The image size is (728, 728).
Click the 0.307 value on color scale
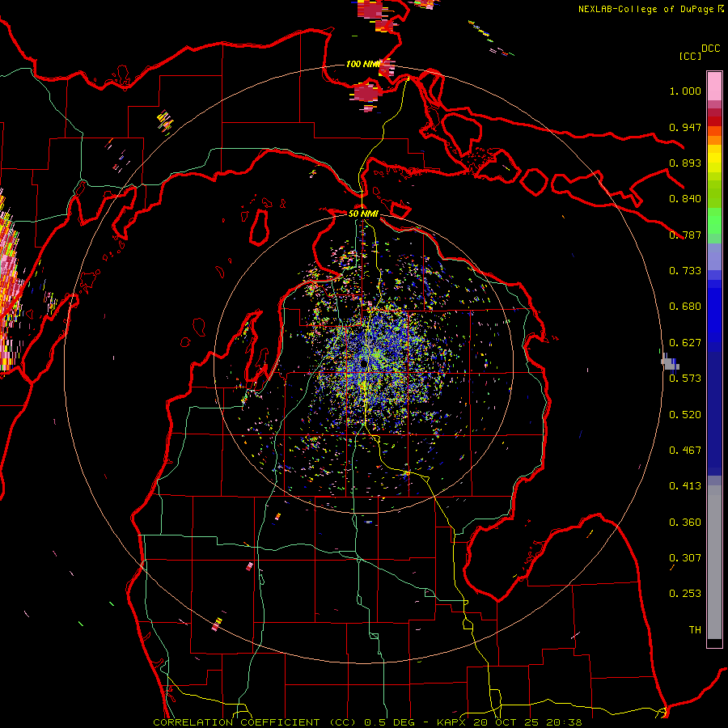click(685, 558)
